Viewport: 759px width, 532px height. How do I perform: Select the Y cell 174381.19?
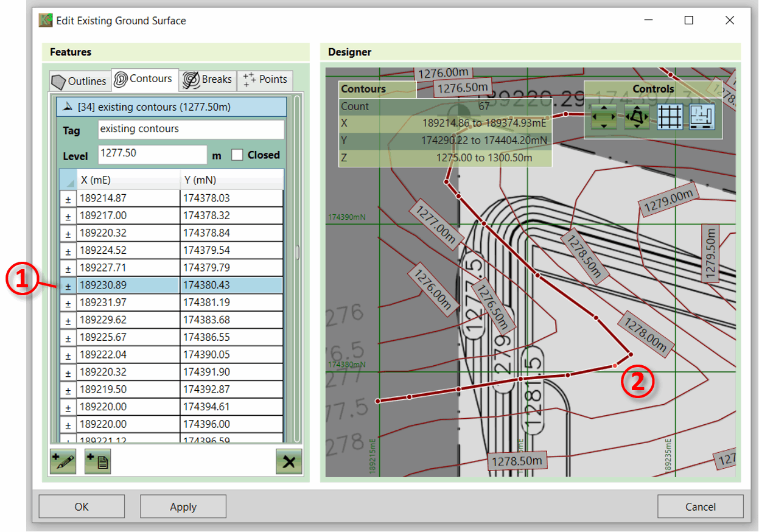[x=232, y=303]
